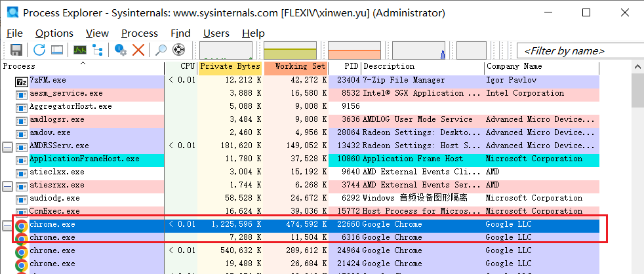
Task: Click the CPU usage history graph
Action: tap(226, 50)
